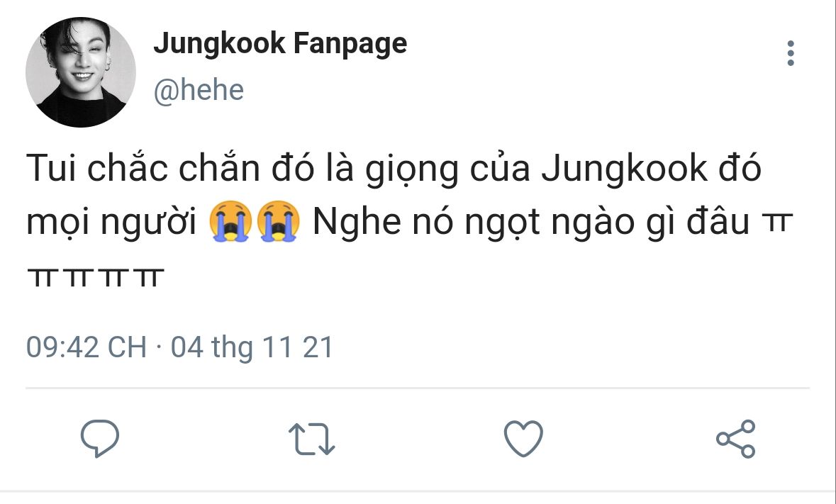
Task: Toggle the heart to favorite this tweet
Action: [x=523, y=438]
